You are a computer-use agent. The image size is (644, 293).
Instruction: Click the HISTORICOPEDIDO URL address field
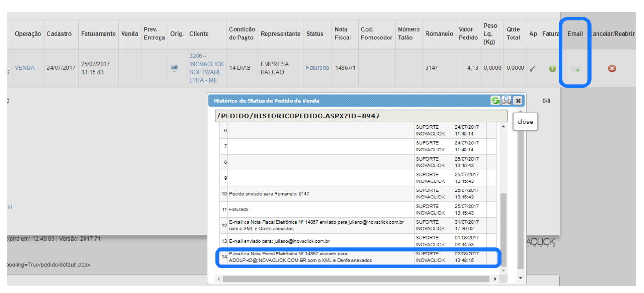pyautogui.click(x=361, y=116)
